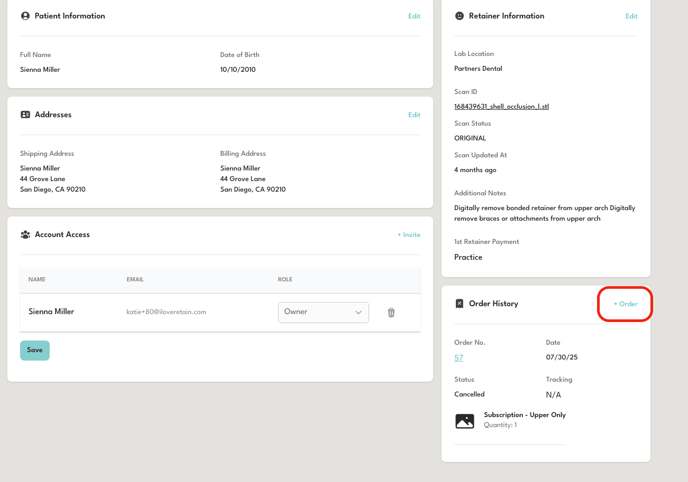
Task: Open the Owner role dropdown
Action: tap(322, 312)
